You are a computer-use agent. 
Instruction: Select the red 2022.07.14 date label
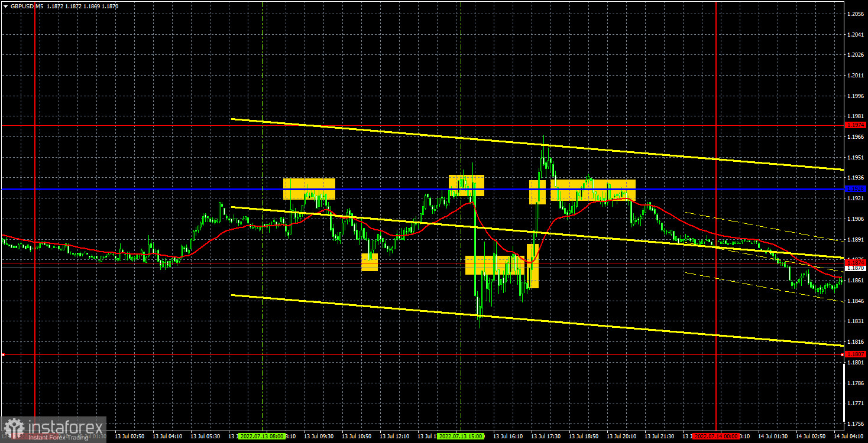click(x=716, y=437)
